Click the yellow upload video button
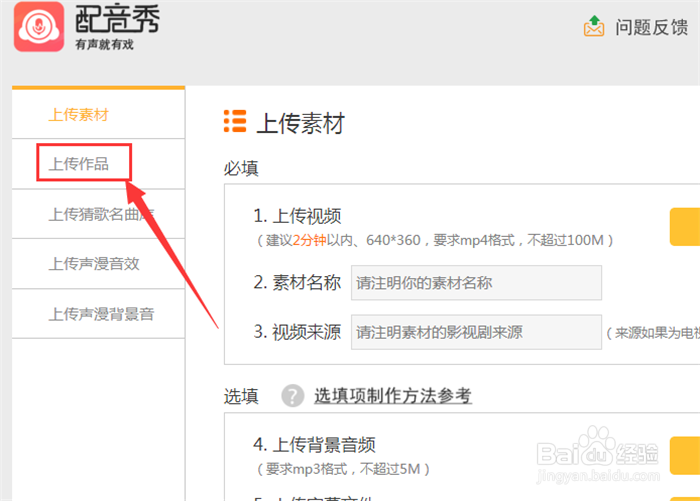This screenshot has width=700, height=501. click(685, 227)
